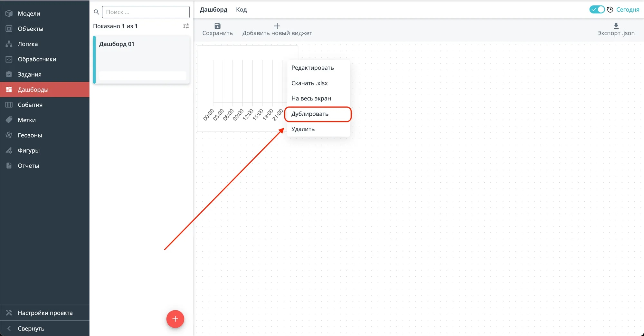Click the search magnifier icon
The image size is (644, 336).
96,12
